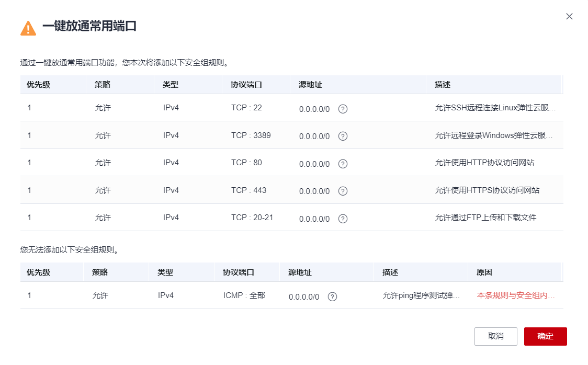Click the question mark icon in TCP:80 row
Image resolution: width=588 pixels, height=365 pixels.
(x=343, y=163)
